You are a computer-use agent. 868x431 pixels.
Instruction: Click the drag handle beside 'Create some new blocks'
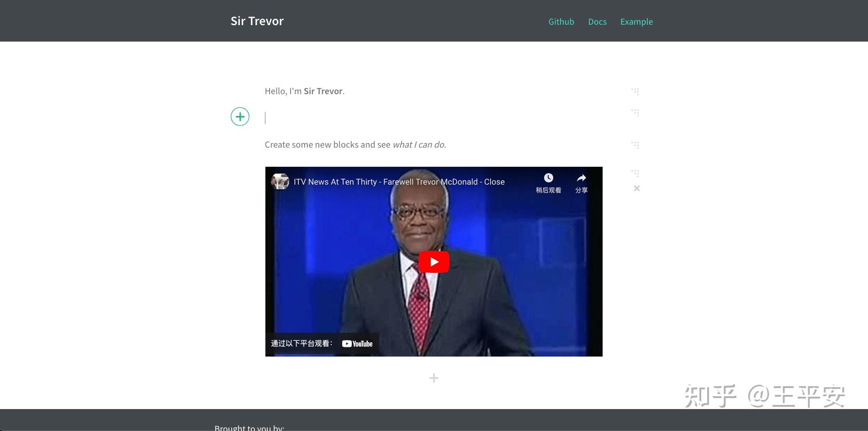click(635, 145)
